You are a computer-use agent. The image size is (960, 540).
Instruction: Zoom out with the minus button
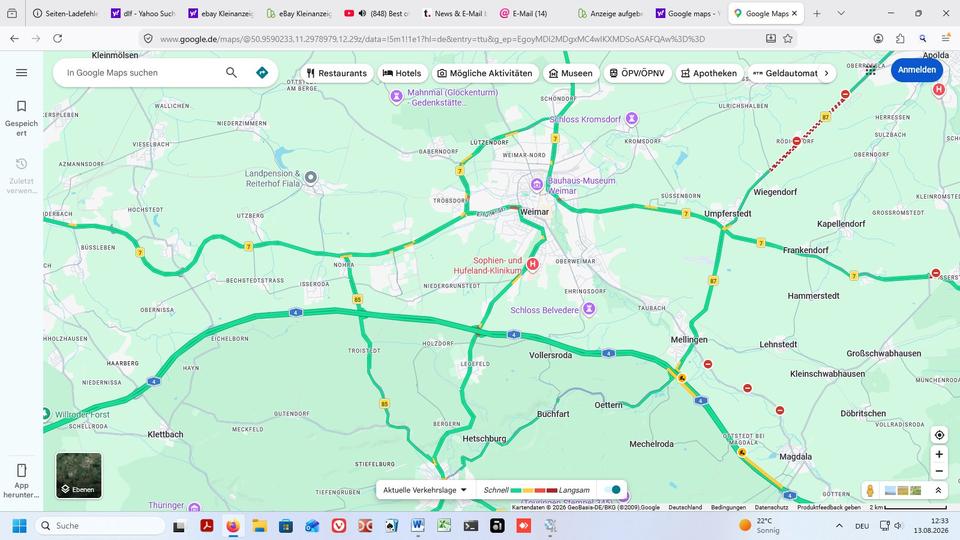coord(939,471)
